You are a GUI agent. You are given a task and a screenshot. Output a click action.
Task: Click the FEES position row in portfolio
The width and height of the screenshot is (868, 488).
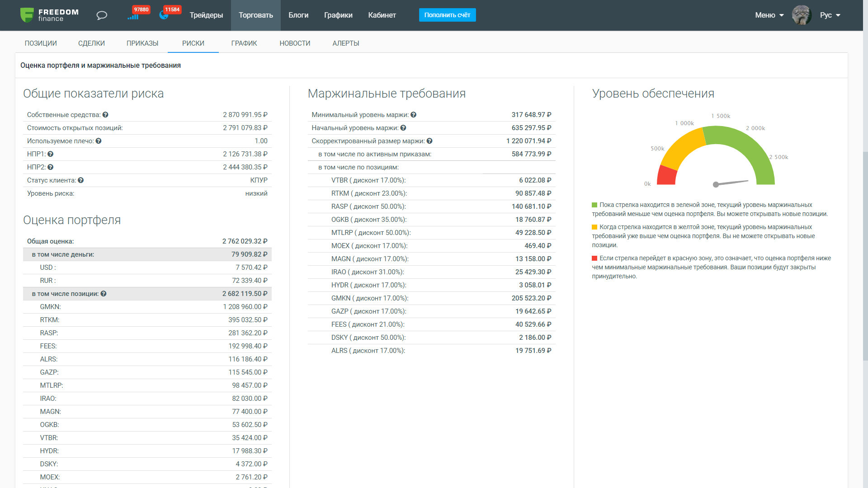pyautogui.click(x=147, y=346)
